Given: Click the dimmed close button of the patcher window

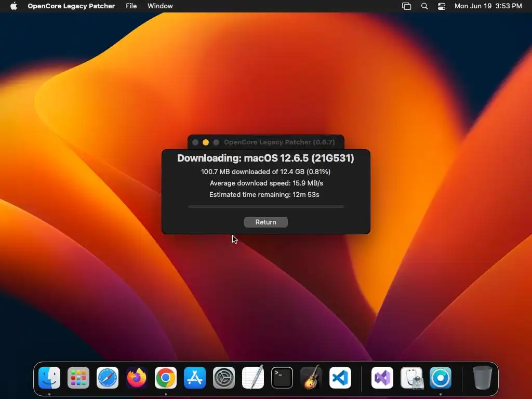Looking at the screenshot, I should pyautogui.click(x=195, y=142).
